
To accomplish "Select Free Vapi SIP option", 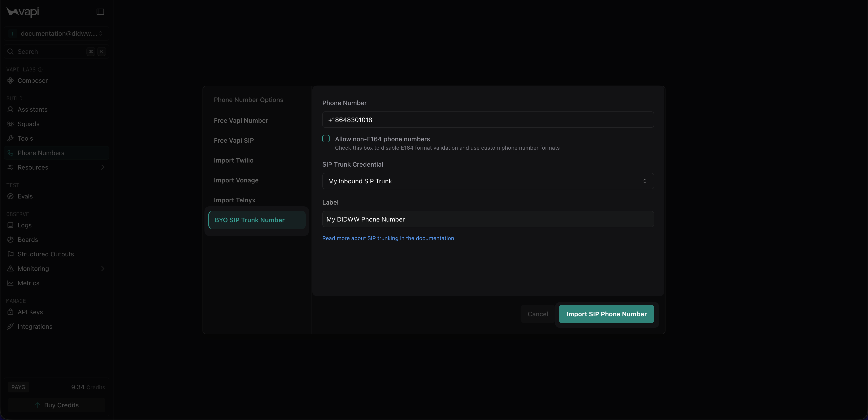I will (x=234, y=141).
